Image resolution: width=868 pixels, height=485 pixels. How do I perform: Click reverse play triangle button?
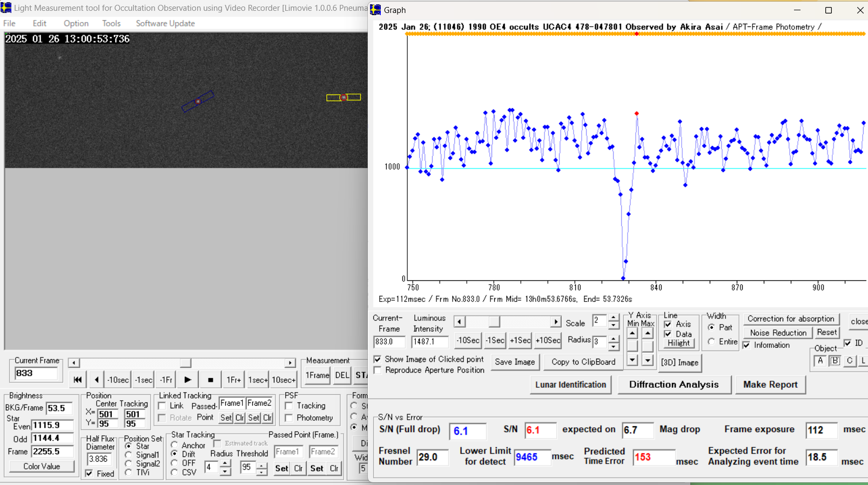pos(97,380)
